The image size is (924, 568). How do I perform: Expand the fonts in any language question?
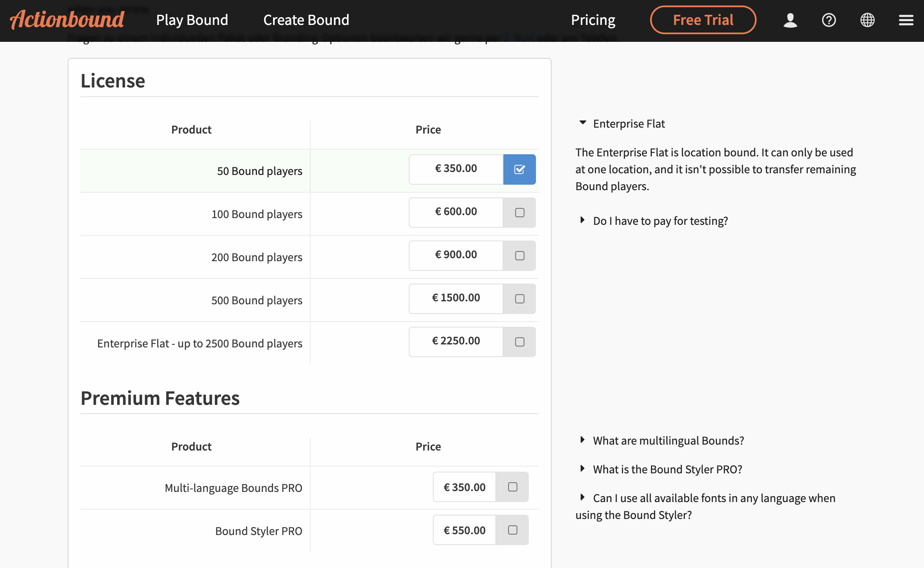[x=705, y=506]
